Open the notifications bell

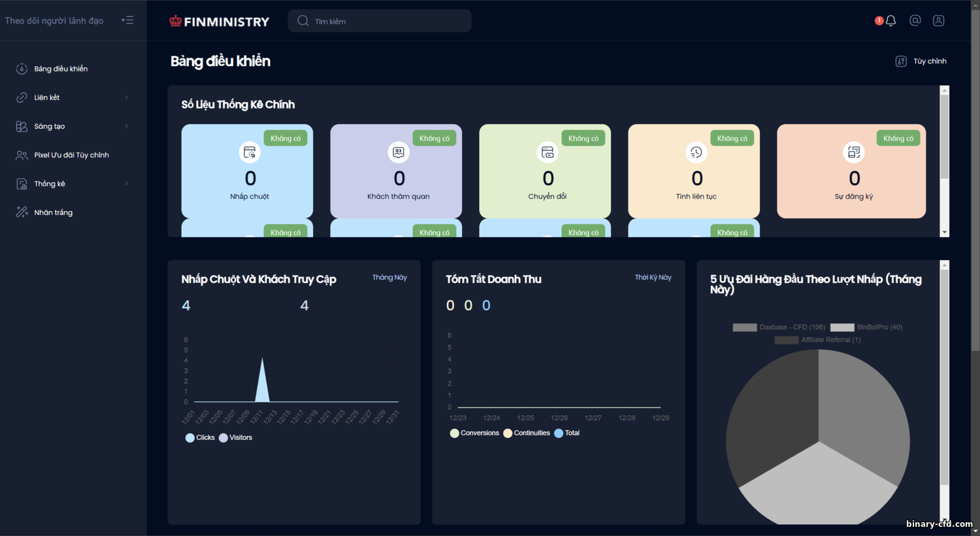point(890,21)
